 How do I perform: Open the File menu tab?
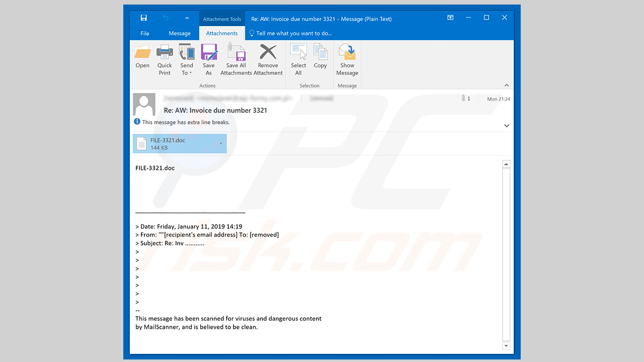point(145,33)
